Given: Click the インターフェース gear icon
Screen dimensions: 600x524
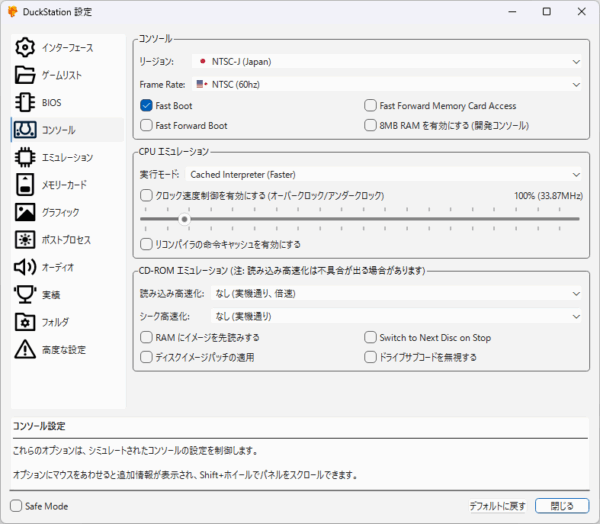Looking at the screenshot, I should pyautogui.click(x=25, y=47).
